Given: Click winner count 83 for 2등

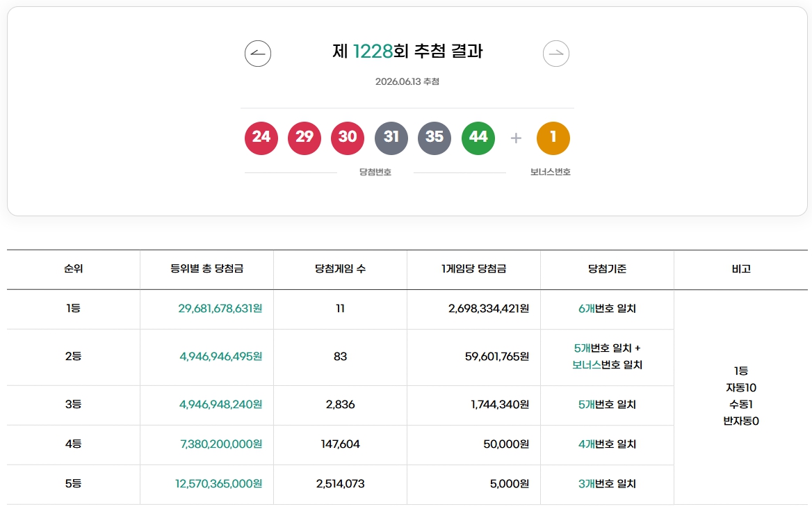Looking at the screenshot, I should point(340,356).
